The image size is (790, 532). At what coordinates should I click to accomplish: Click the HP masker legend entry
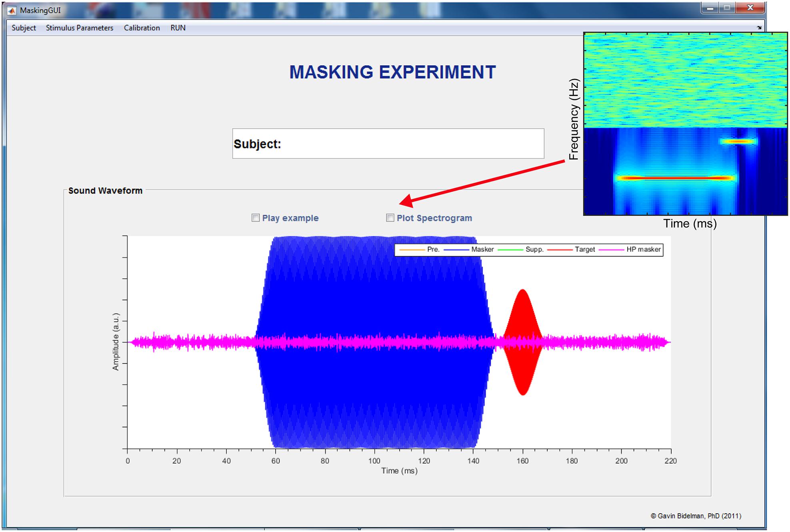click(x=630, y=250)
